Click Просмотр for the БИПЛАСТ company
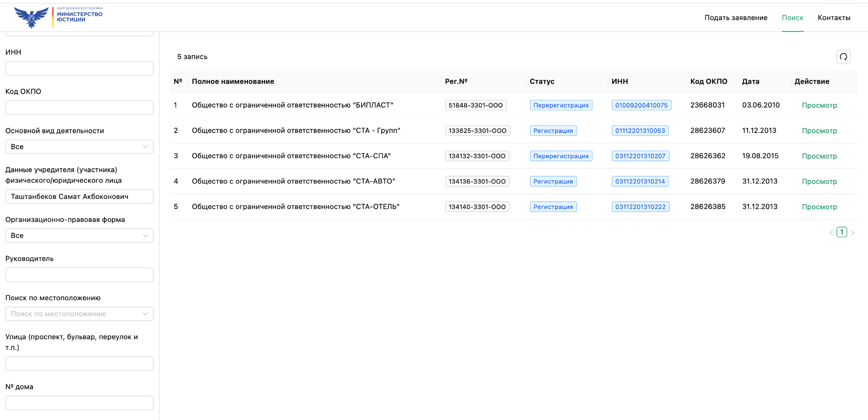This screenshot has height=420, width=868. [819, 105]
